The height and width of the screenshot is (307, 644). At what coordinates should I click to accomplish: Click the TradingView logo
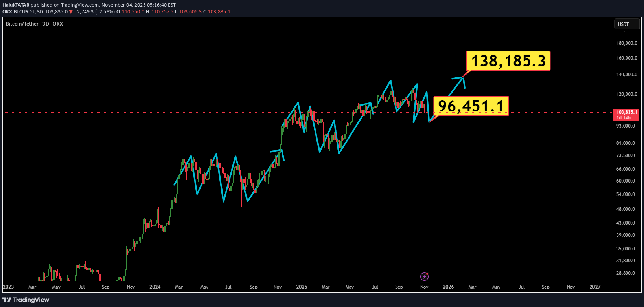(26, 300)
